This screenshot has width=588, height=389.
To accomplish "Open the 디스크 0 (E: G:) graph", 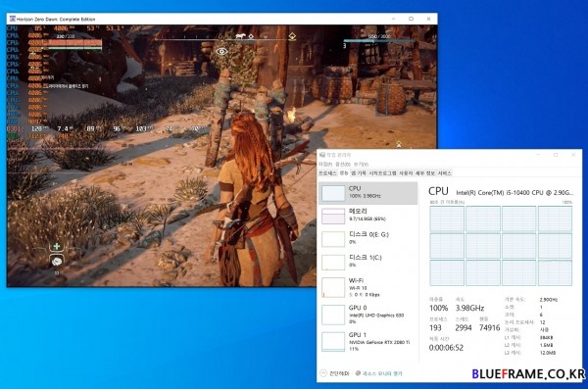I will pyautogui.click(x=367, y=239).
